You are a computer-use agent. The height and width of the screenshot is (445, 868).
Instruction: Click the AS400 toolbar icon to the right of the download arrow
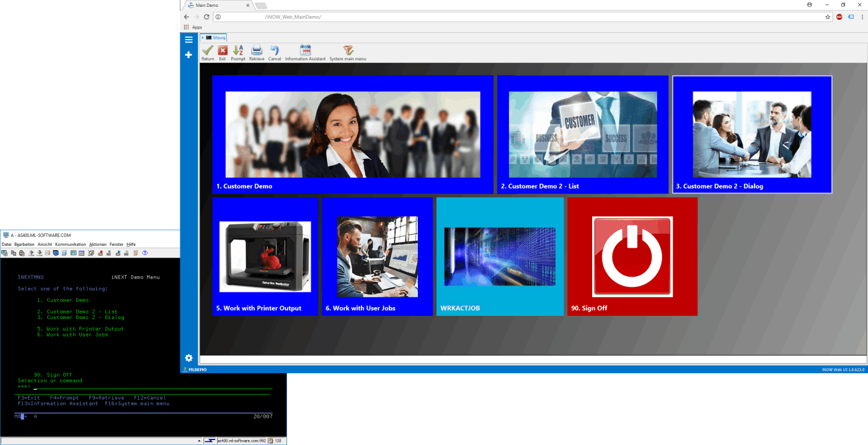pos(48,253)
